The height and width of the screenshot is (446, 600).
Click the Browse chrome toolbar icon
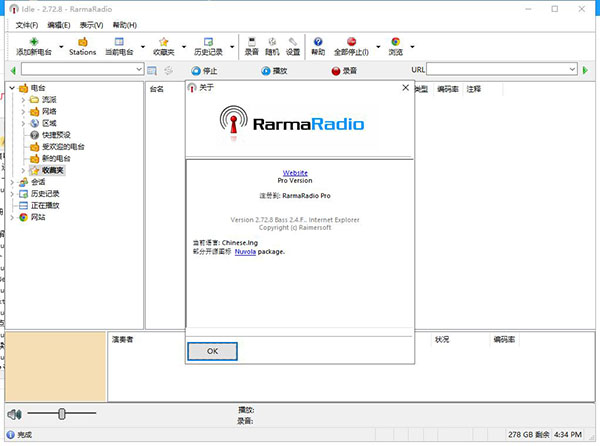[396, 42]
